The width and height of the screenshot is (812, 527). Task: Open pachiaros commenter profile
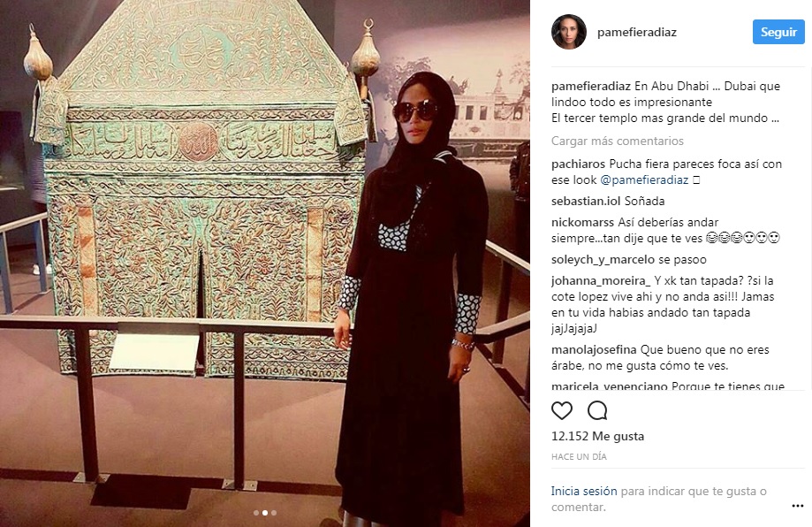click(578, 164)
